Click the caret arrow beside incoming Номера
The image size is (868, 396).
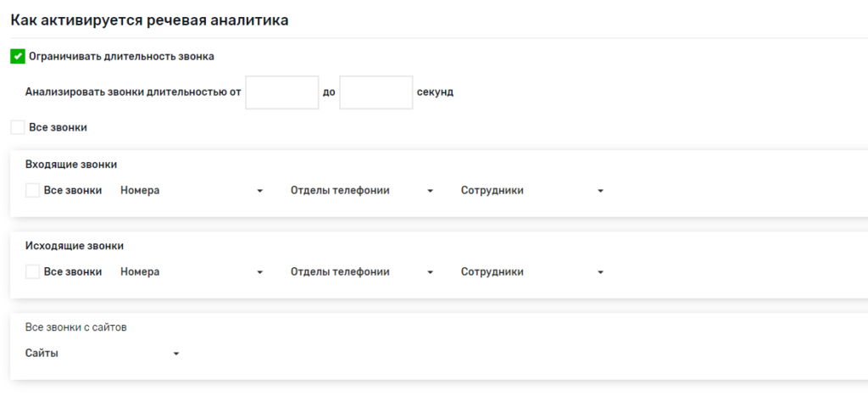pos(260,192)
